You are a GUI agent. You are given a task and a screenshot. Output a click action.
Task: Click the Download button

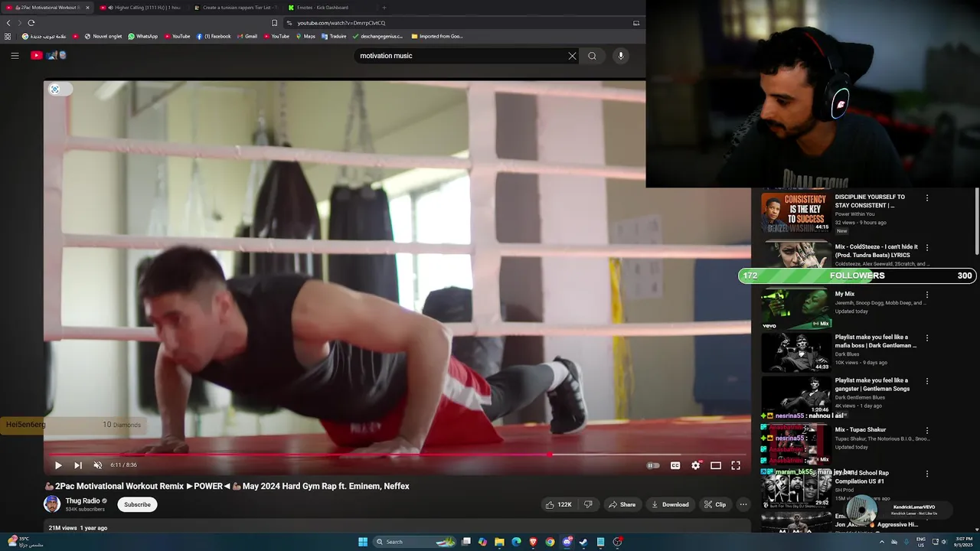[670, 504]
